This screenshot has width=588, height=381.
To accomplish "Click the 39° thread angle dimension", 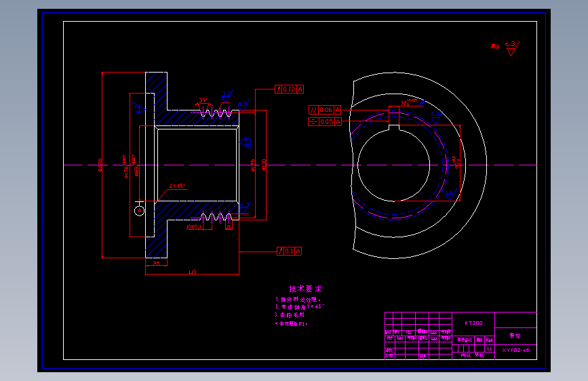I will coord(203,100).
